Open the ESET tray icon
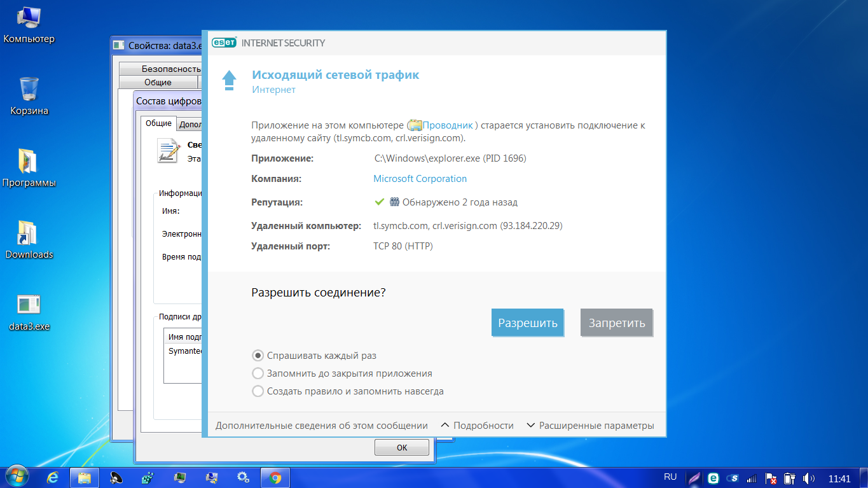 [x=713, y=478]
